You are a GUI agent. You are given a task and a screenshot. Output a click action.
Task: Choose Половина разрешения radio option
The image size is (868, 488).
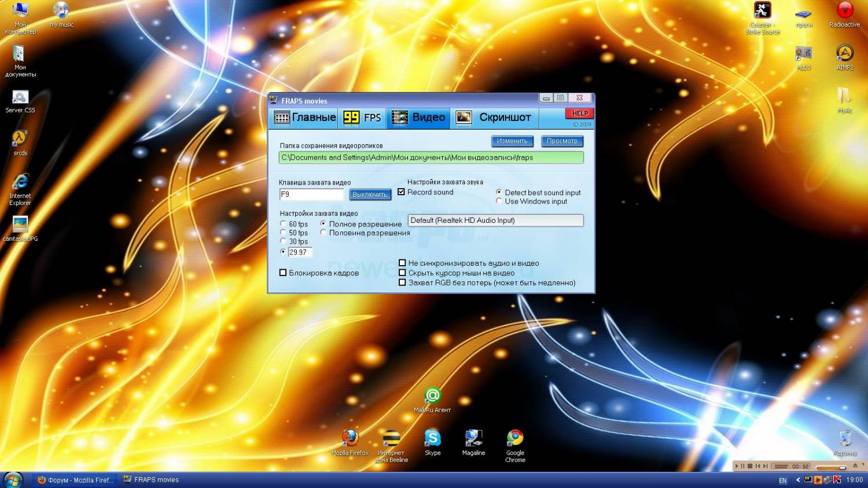[323, 233]
